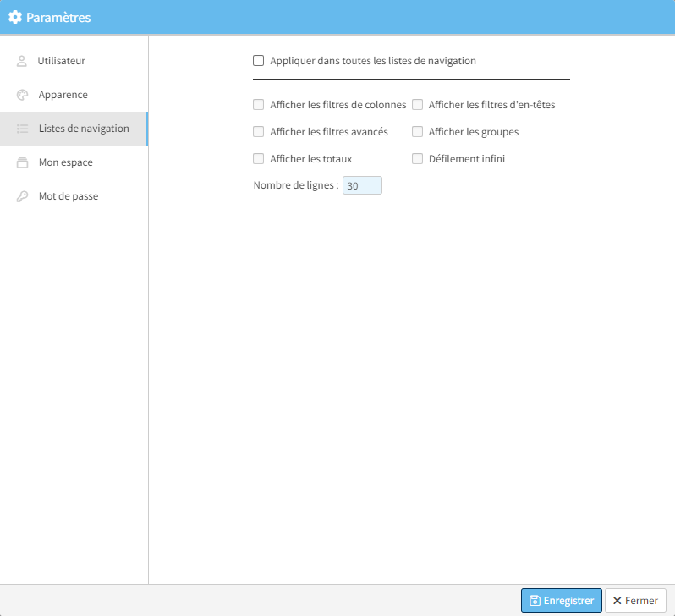This screenshot has width=675, height=616.
Task: Click the X icon on Fermer button
Action: point(617,601)
